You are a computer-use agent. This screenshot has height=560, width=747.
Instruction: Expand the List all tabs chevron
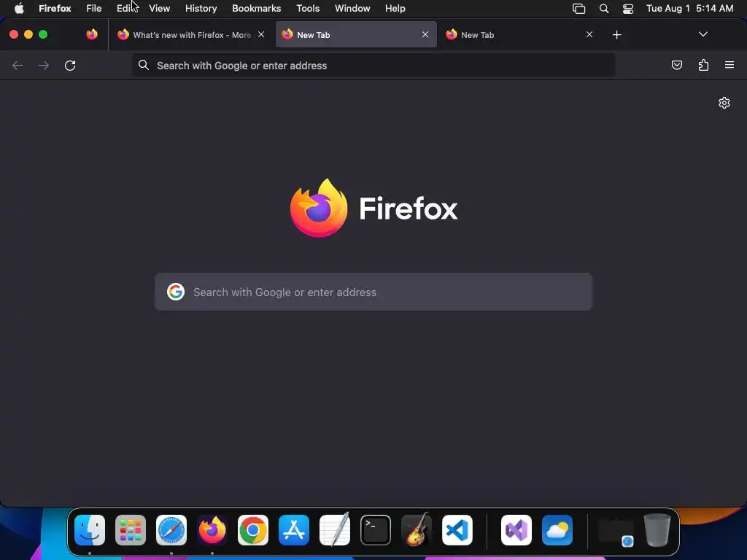pyautogui.click(x=703, y=34)
